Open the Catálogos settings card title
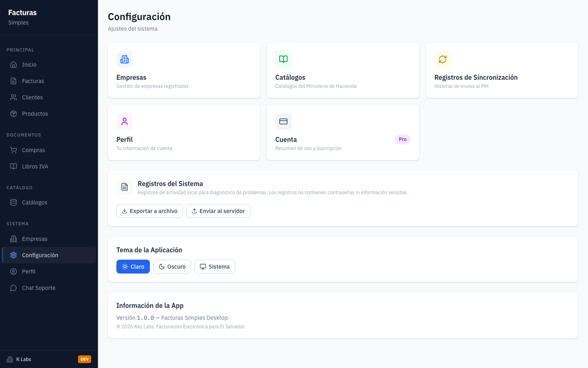Screen dimensions: 588x368 (x=290, y=77)
